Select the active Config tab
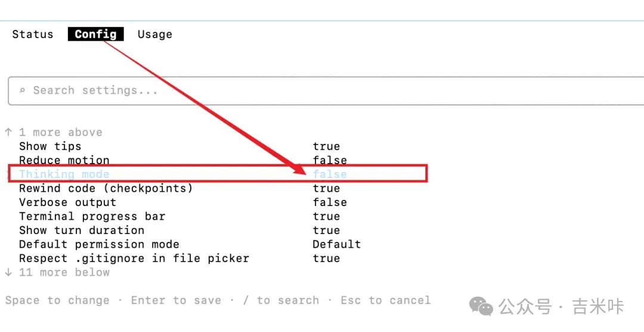Screen dimensions: 644x332 tap(95, 35)
